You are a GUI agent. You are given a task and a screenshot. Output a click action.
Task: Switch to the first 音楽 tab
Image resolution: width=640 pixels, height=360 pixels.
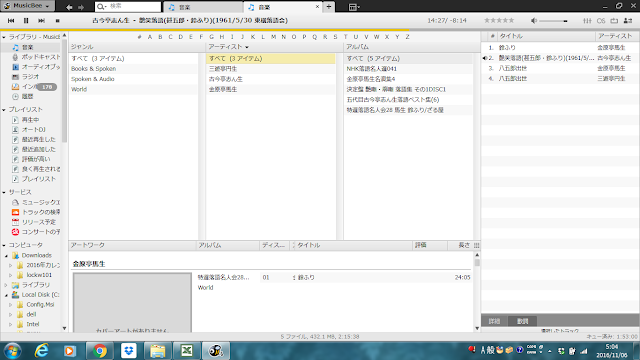click(x=203, y=7)
